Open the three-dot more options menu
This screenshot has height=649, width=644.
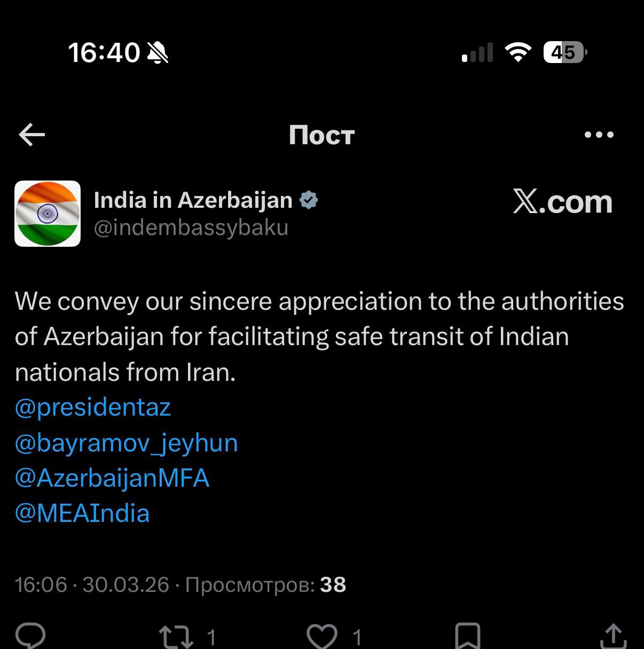599,135
